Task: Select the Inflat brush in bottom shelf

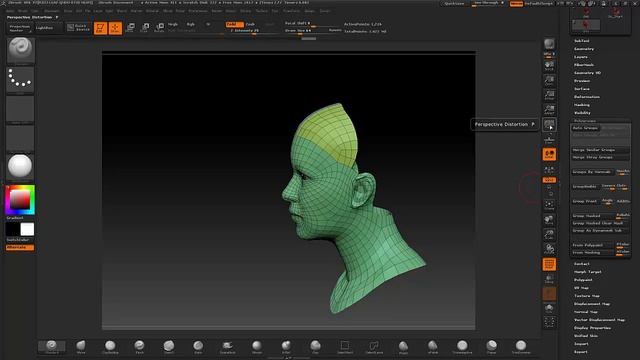Action: point(286,347)
